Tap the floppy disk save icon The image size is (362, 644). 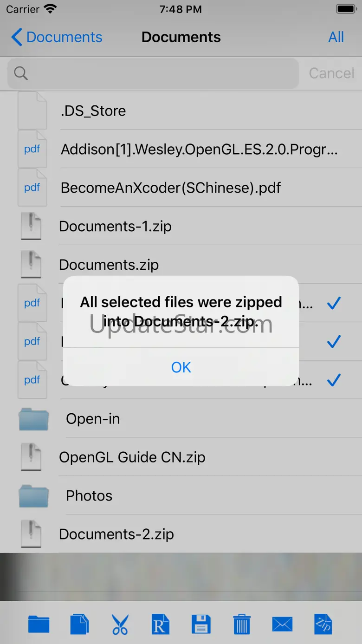[201, 624]
